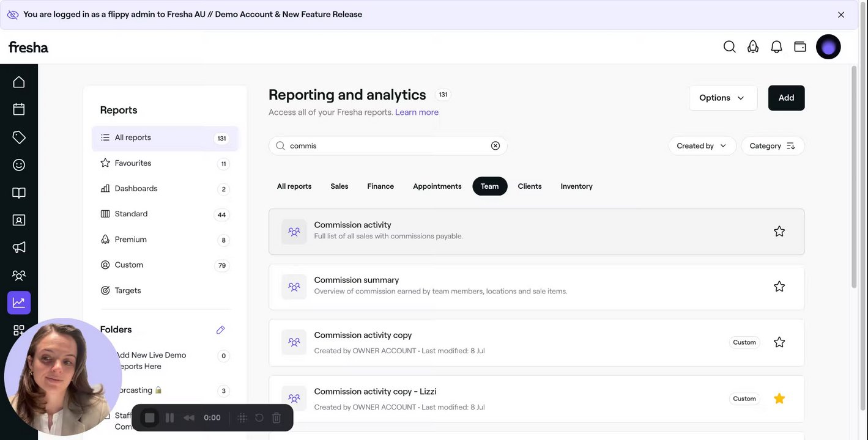868x440 pixels.
Task: Open the online profile icon in sidebar
Action: pyautogui.click(x=19, y=220)
